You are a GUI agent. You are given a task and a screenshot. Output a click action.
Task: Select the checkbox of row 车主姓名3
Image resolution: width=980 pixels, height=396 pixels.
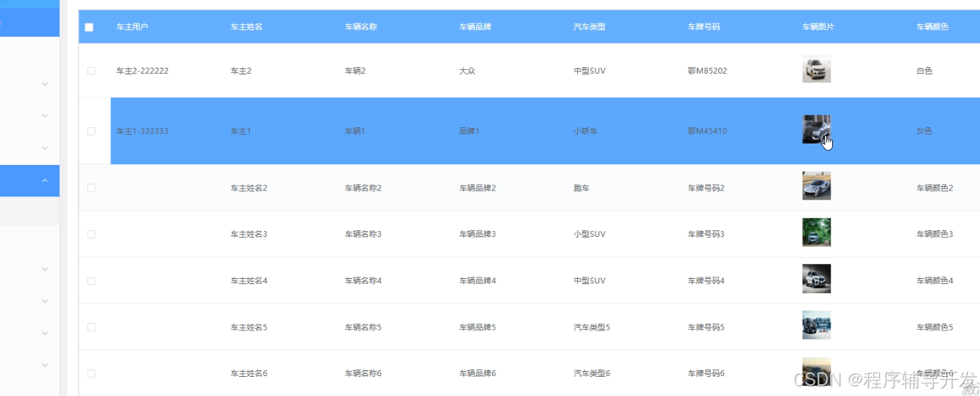tap(91, 234)
